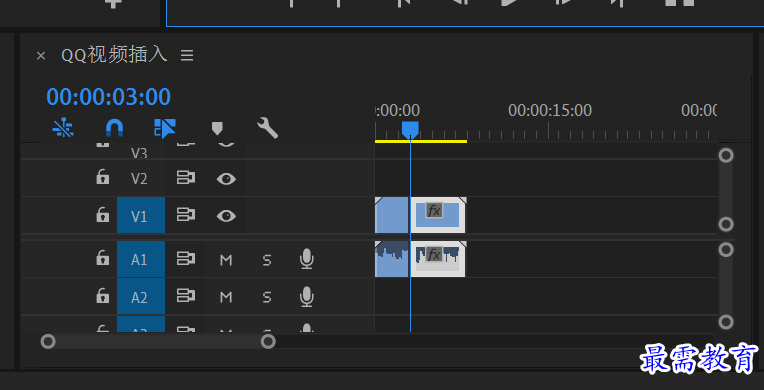Viewport: 764px width, 390px height.
Task: Toggle sync lock for V1
Action: (x=186, y=215)
